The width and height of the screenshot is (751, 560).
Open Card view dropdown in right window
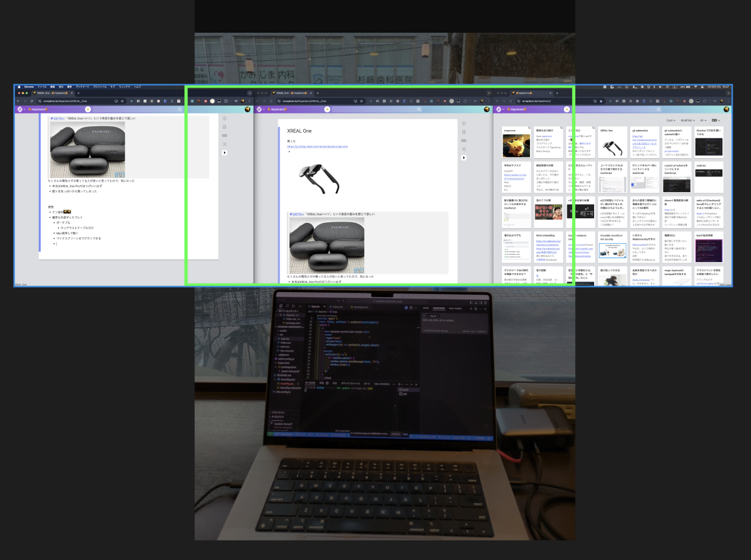671,120
